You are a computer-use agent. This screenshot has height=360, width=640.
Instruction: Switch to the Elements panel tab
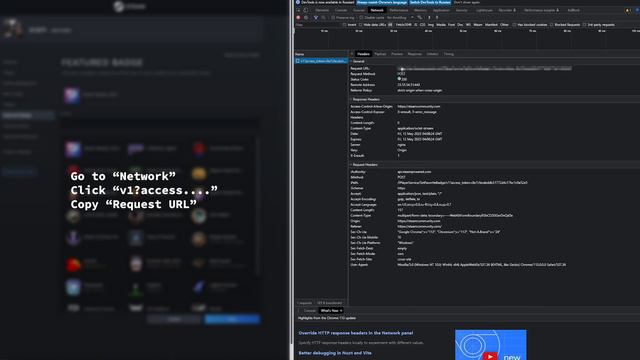coord(322,10)
